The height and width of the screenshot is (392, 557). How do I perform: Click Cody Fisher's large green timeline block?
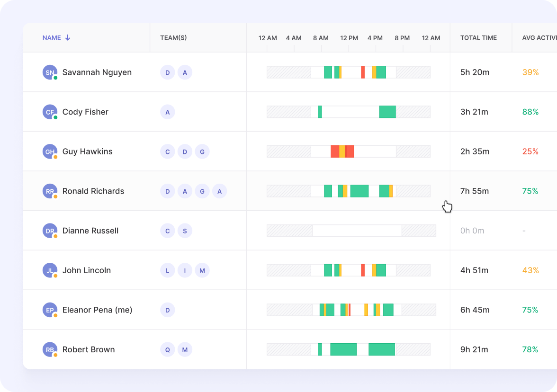387,112
